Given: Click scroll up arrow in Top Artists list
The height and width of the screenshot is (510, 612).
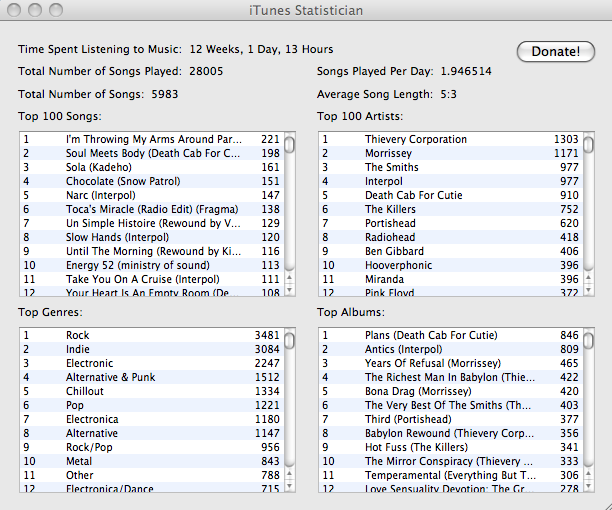Looking at the screenshot, I should click(x=588, y=278).
